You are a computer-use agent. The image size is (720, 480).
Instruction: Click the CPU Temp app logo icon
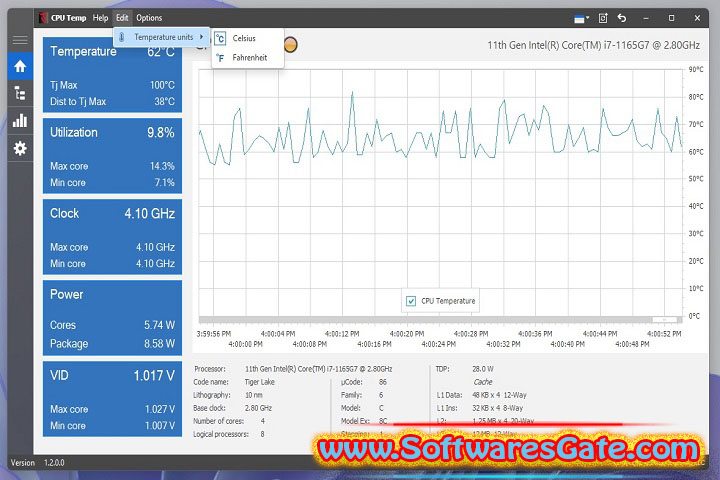(43, 18)
